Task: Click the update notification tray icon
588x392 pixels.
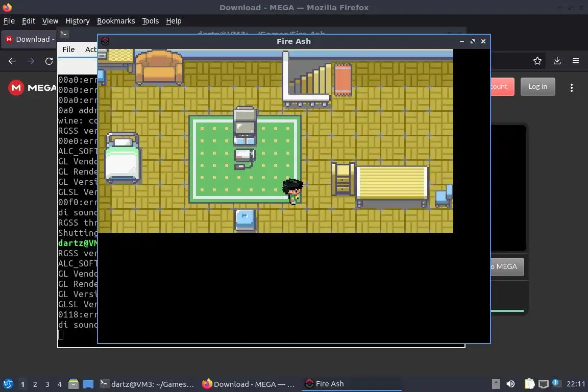Action: pyautogui.click(x=556, y=383)
